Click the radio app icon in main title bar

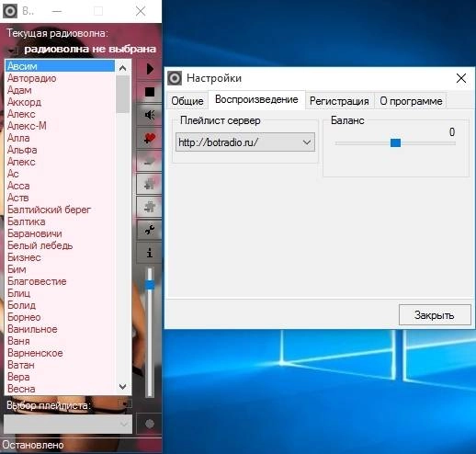click(x=10, y=11)
